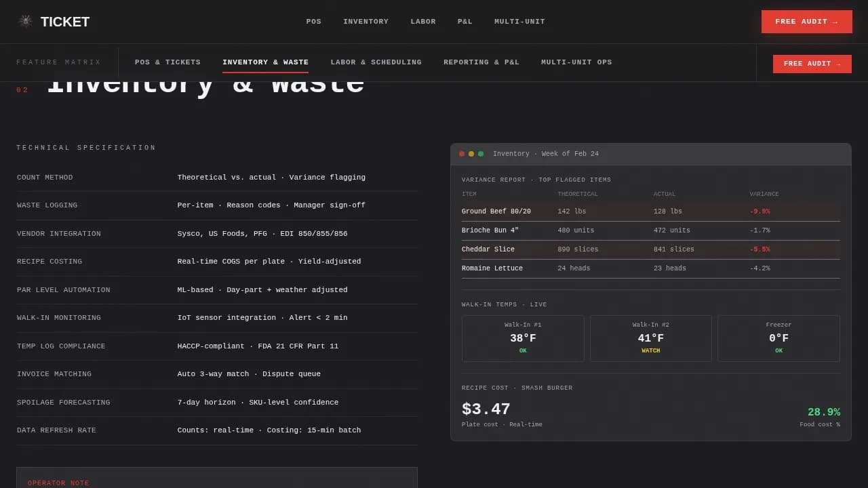Click the -1.7% variance value
868x488 pixels.
pos(759,230)
